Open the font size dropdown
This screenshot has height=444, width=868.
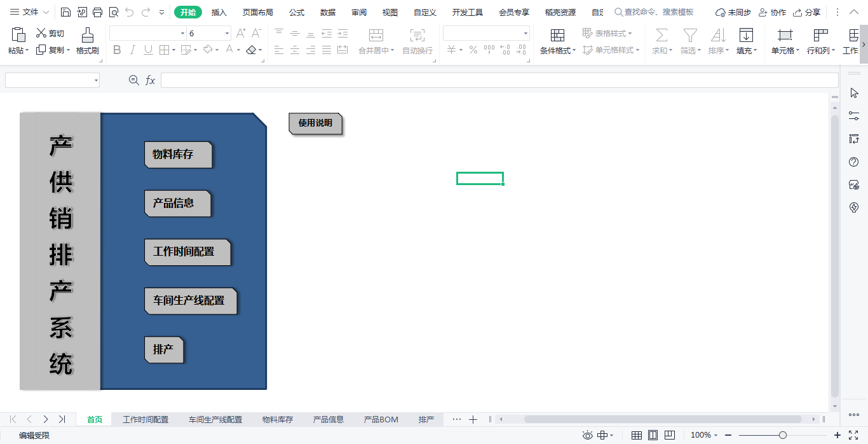point(227,33)
